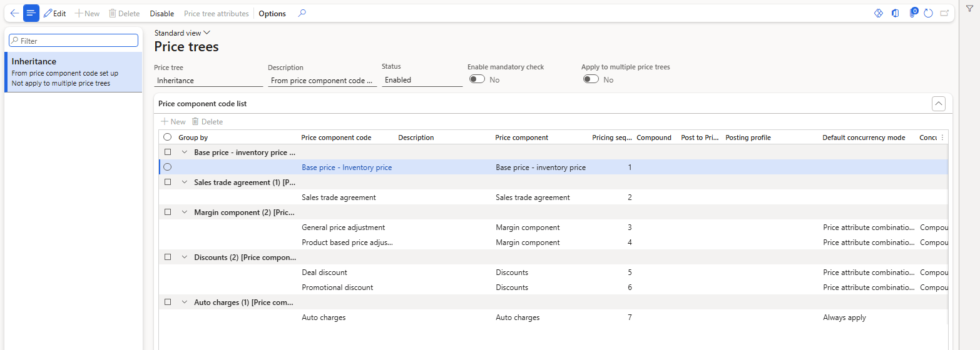This screenshot has height=350, width=980.
Task: Sort by the Group by column header
Action: (x=193, y=137)
